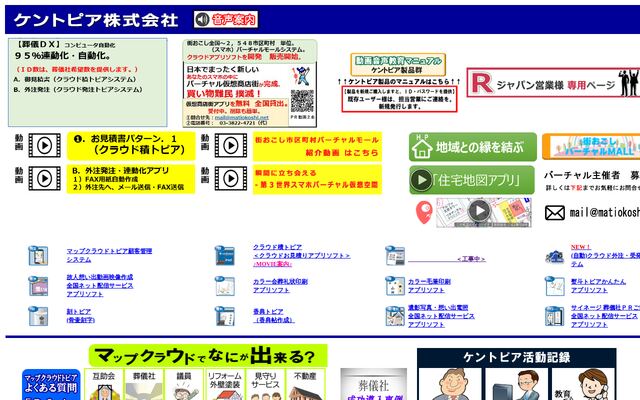
Task: Click カラー毛筆印刷 app icon
Action: 395,285
